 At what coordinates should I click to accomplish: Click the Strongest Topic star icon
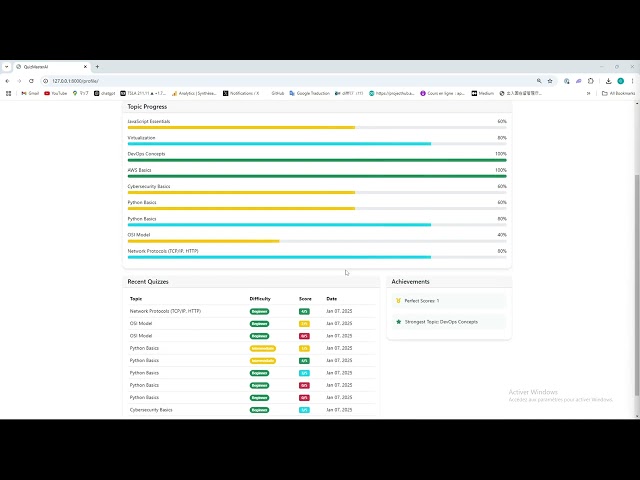pyautogui.click(x=399, y=322)
